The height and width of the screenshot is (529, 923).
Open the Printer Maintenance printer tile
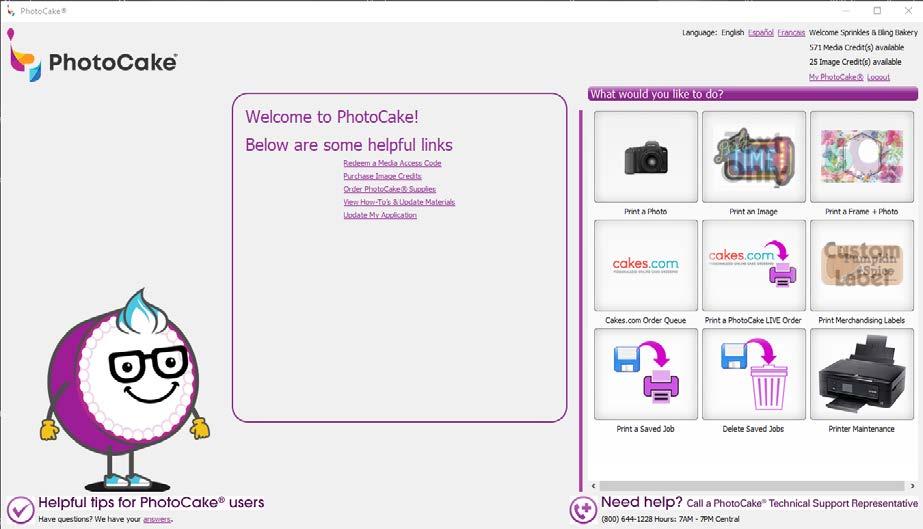pos(862,374)
